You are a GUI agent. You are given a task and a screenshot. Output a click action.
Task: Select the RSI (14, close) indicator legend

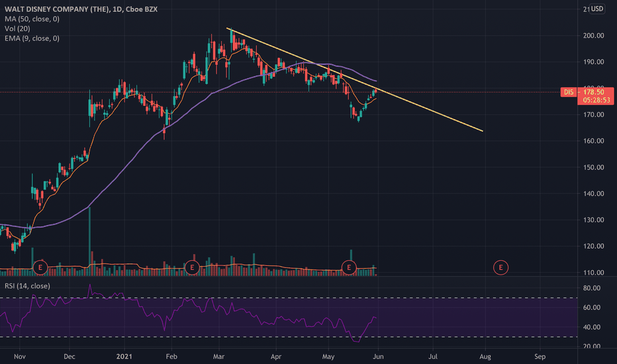pyautogui.click(x=27, y=286)
